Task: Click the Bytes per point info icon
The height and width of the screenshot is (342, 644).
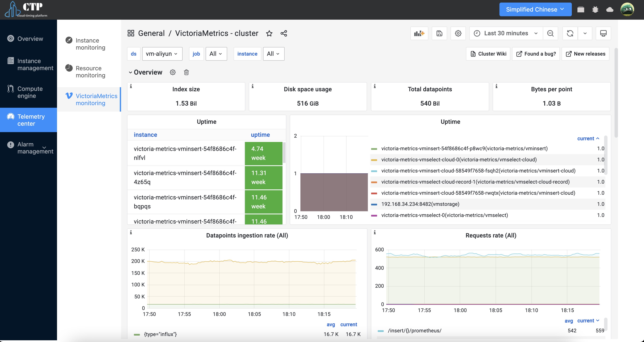Action: [496, 86]
